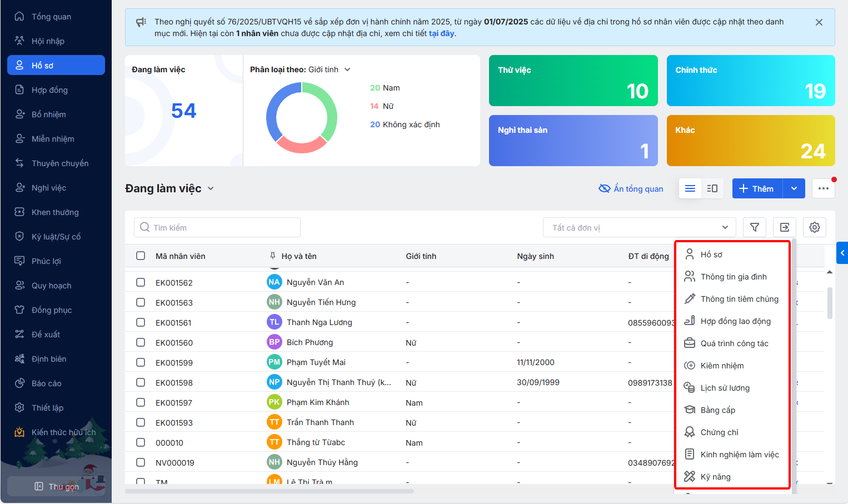The image size is (848, 504).
Task: Expand the blue side panel arrow
Action: click(x=842, y=253)
